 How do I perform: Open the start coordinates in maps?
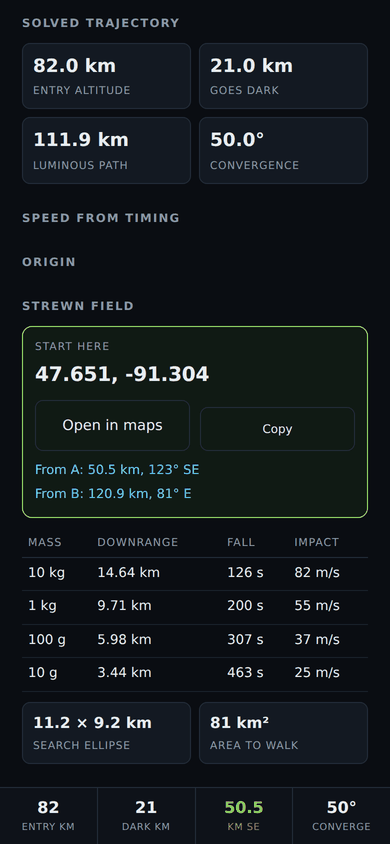[x=112, y=425]
